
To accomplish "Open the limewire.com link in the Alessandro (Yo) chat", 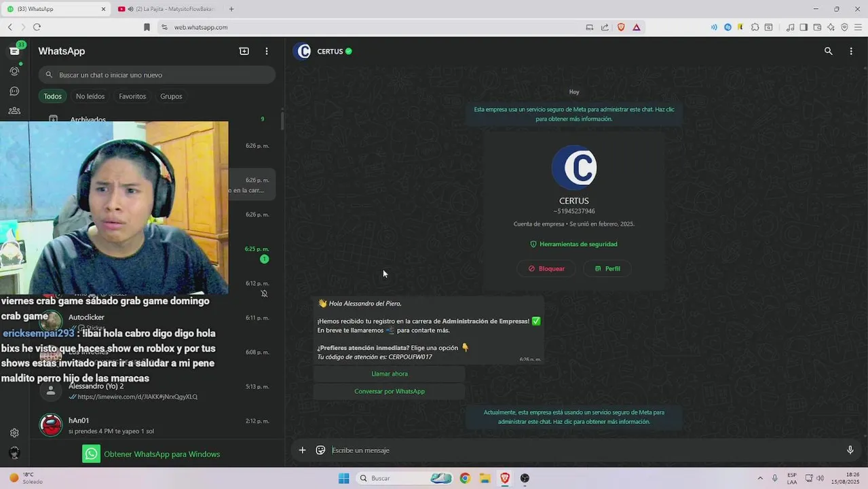I will (137, 397).
